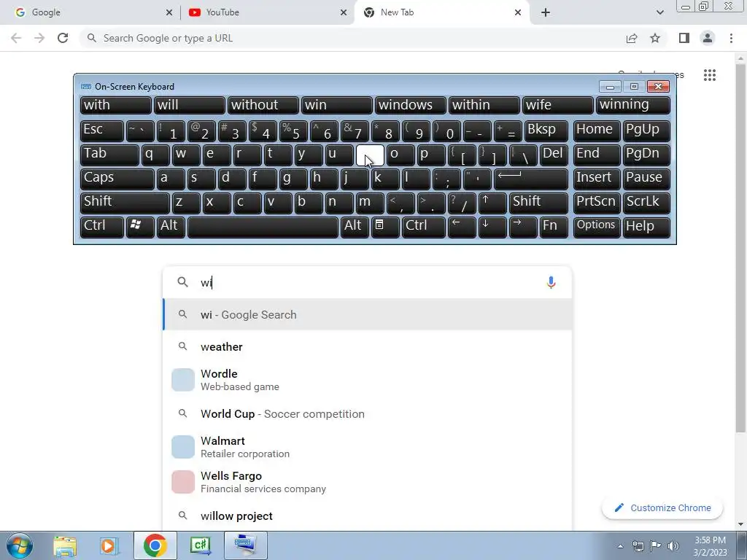Image resolution: width=747 pixels, height=560 pixels.
Task: Insert the predicted word 'with'
Action: point(116,105)
